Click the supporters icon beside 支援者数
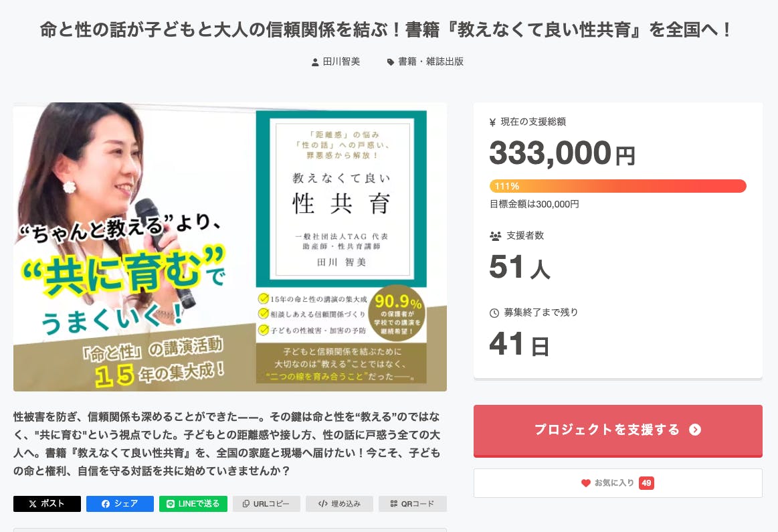The image size is (778, 532). point(495,236)
